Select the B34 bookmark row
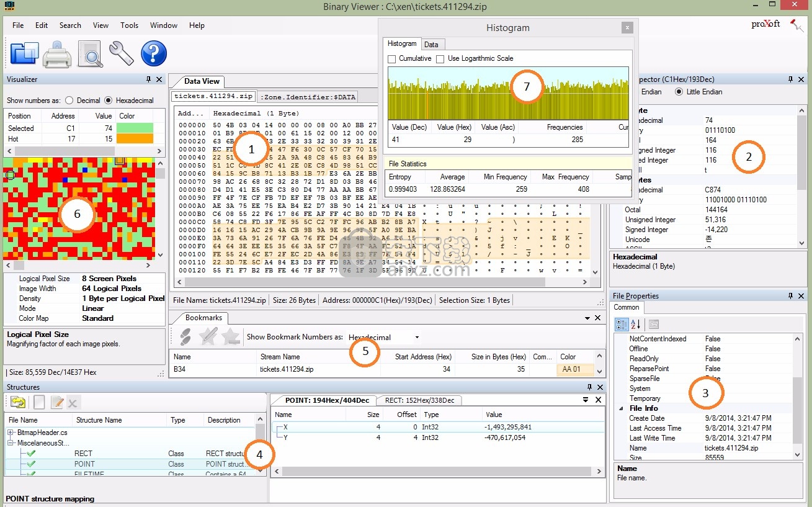The height and width of the screenshot is (507, 812). [x=381, y=369]
